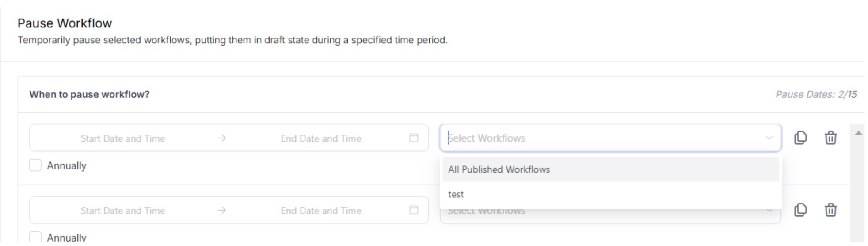Set first row's Start Date and Time
This screenshot has width=868, height=246.
(x=123, y=138)
